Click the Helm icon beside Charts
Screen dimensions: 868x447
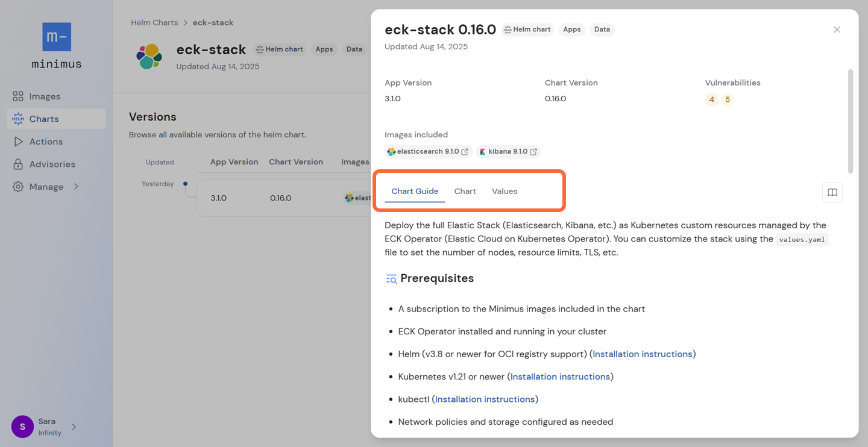click(x=18, y=119)
